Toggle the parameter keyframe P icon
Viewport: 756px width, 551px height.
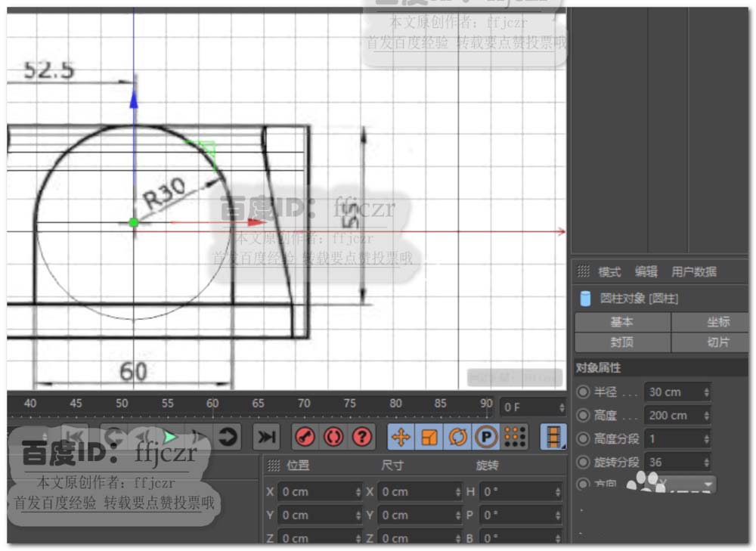click(486, 437)
